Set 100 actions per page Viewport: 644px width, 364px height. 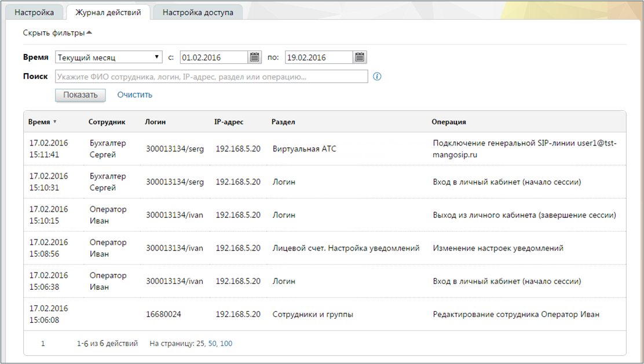(226, 344)
